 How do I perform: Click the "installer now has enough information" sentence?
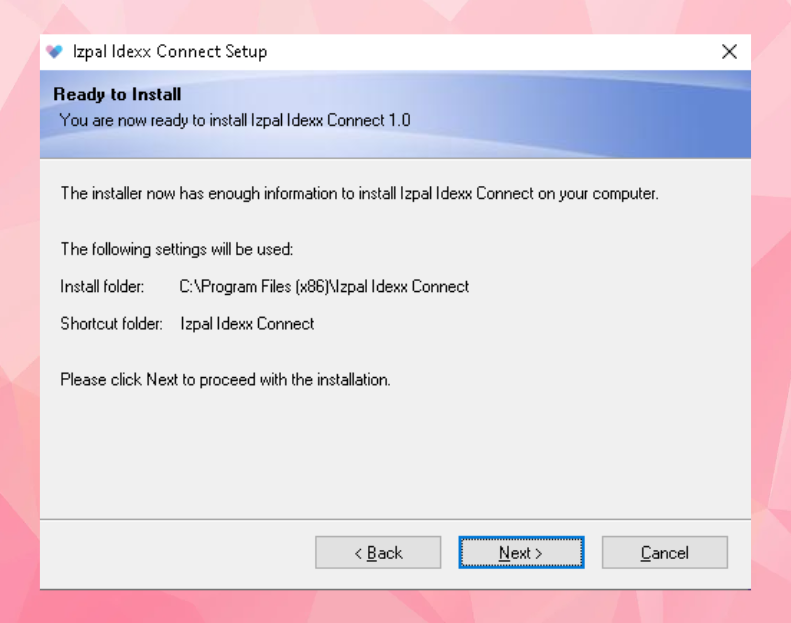click(x=359, y=194)
